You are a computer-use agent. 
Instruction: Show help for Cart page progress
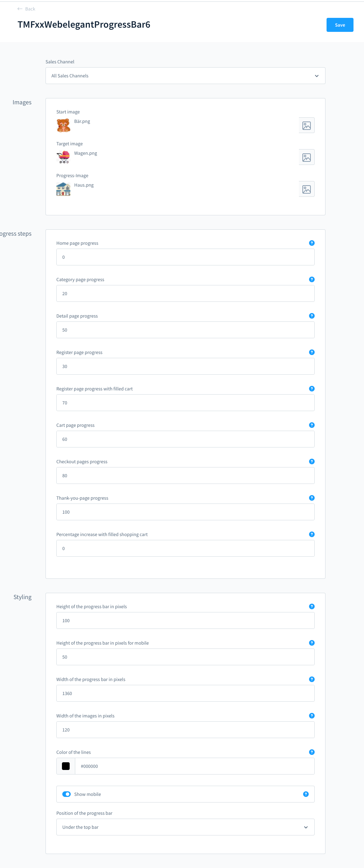pos(312,425)
